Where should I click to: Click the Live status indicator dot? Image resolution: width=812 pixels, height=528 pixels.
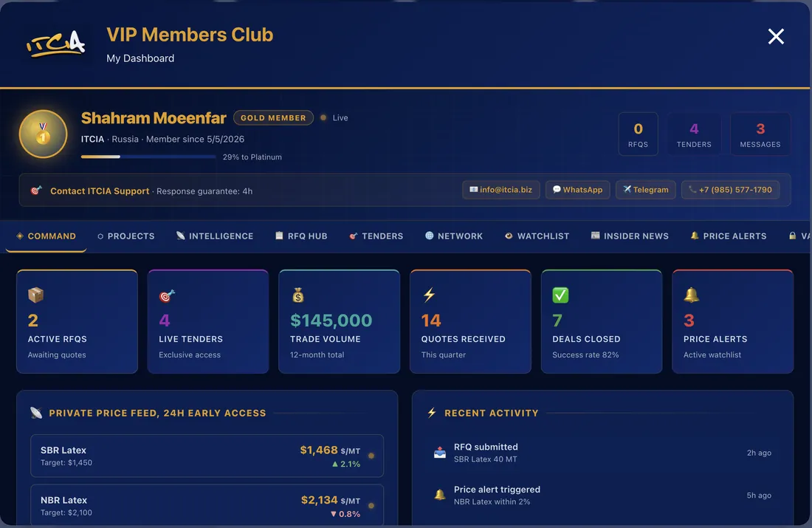click(323, 117)
